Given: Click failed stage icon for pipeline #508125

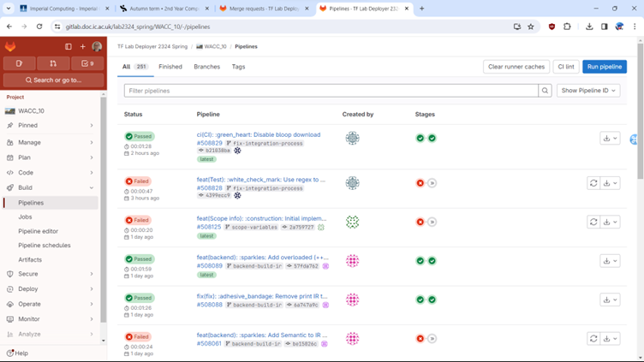Looking at the screenshot, I should 420,222.
